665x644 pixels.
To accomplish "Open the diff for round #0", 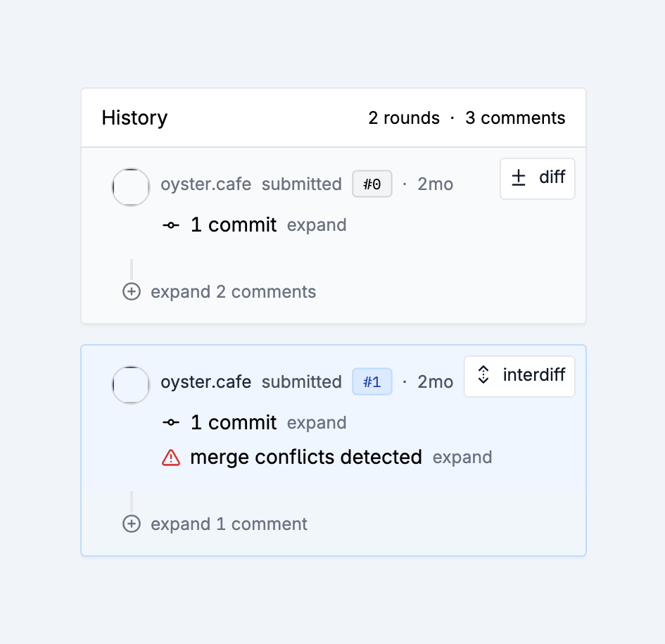I will point(537,178).
